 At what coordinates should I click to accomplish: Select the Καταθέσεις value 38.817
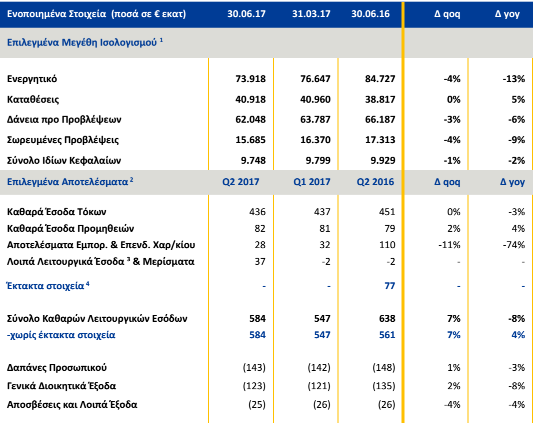tap(380, 99)
